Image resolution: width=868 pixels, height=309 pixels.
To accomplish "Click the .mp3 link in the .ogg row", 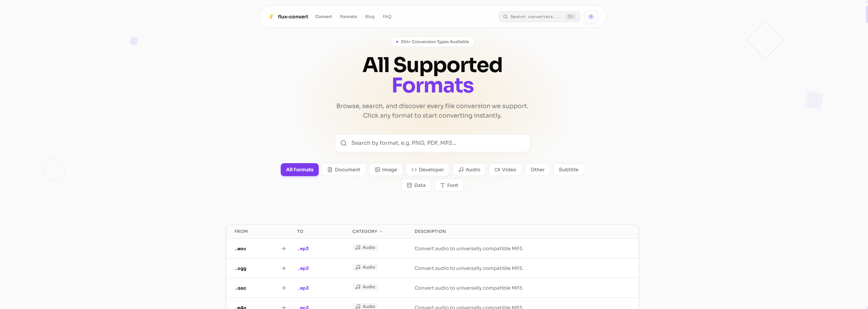I will (x=303, y=269).
